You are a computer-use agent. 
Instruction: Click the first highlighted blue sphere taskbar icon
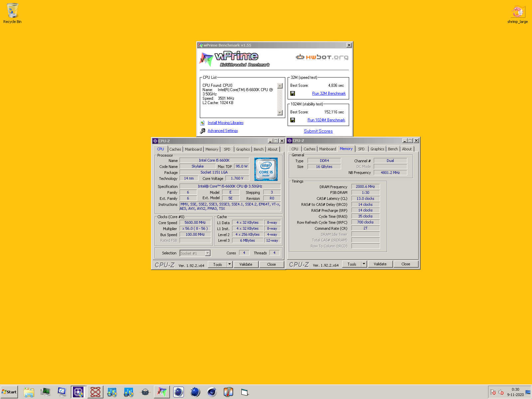click(x=179, y=392)
